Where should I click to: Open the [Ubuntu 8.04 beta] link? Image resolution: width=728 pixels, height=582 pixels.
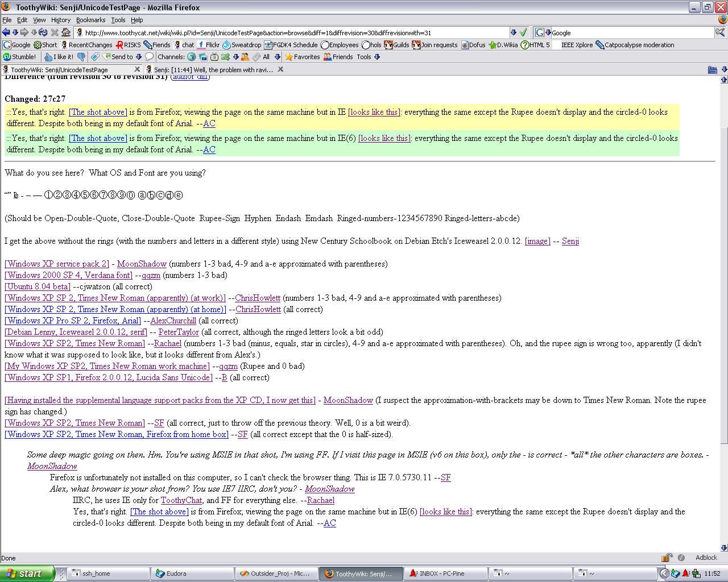pos(38,286)
